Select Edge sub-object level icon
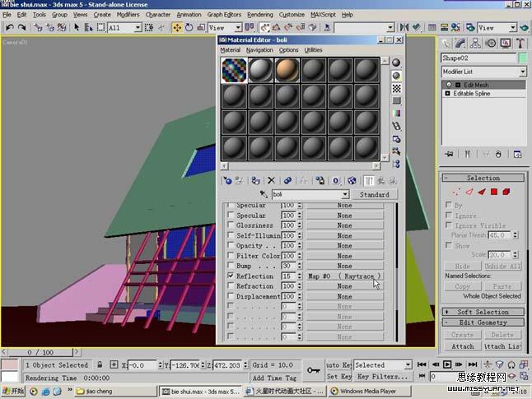532x399 pixels. [x=469, y=193]
